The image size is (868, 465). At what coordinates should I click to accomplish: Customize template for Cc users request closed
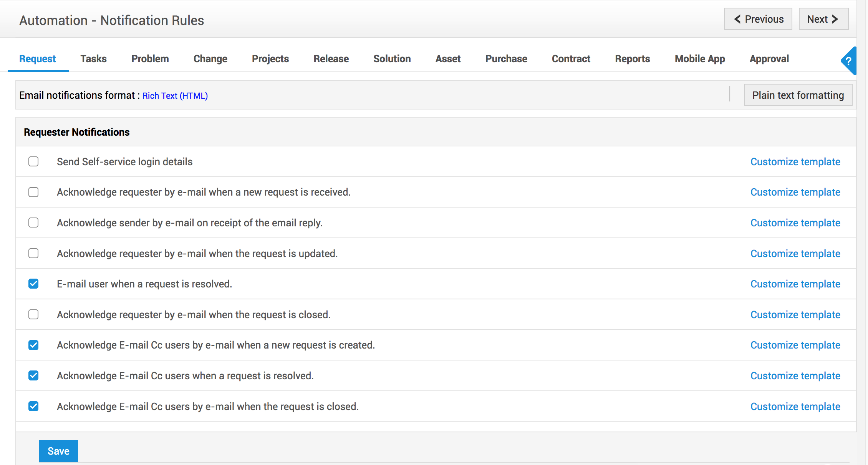795,407
